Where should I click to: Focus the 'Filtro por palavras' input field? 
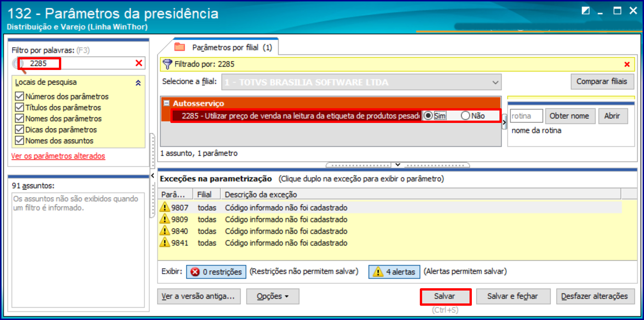tap(79, 63)
